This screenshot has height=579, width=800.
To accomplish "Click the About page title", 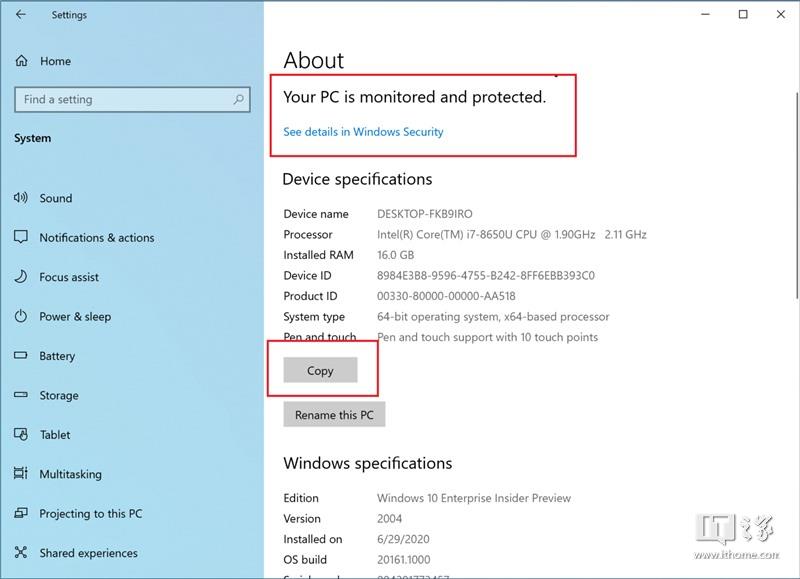I will (313, 60).
